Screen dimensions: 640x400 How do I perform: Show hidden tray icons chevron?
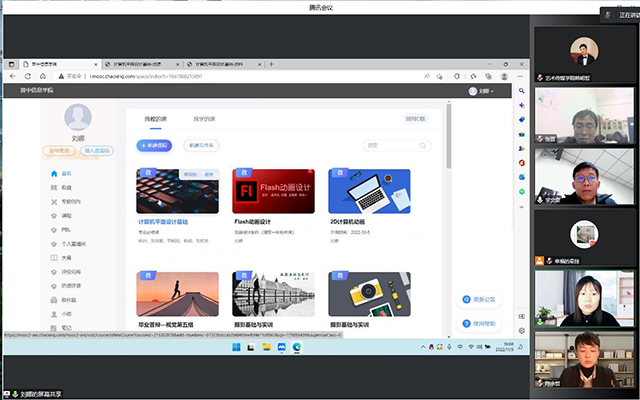(423, 347)
